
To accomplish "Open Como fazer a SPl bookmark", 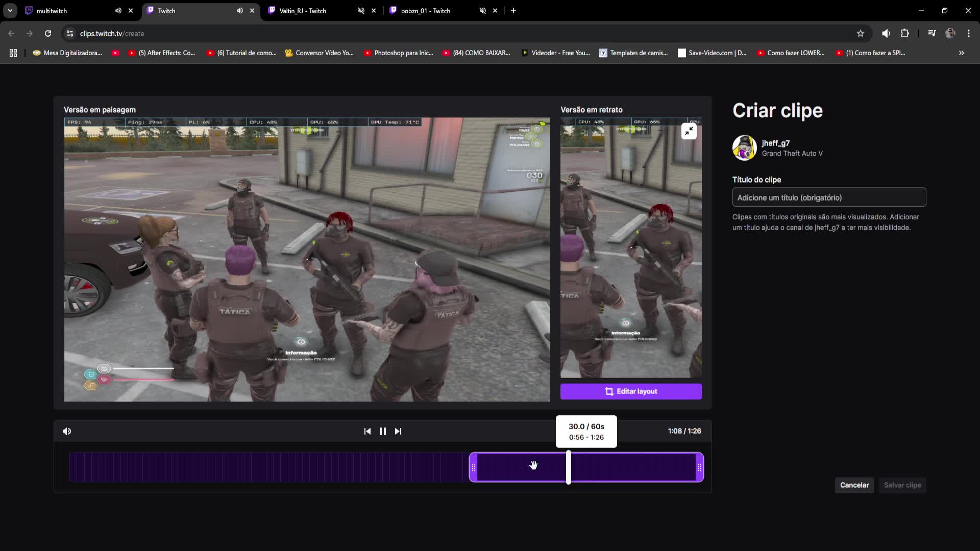I will [871, 53].
